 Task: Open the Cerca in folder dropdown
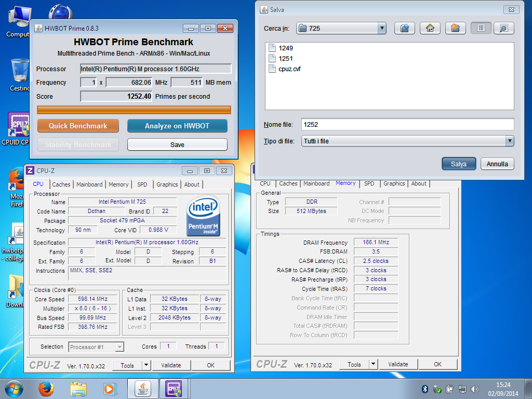[x=382, y=28]
